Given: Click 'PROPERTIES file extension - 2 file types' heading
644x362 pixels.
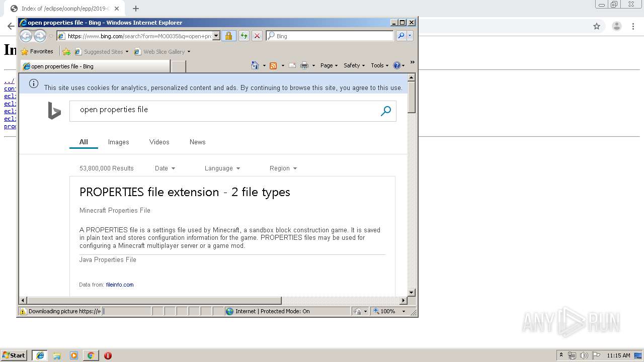Looking at the screenshot, I should 185,192.
